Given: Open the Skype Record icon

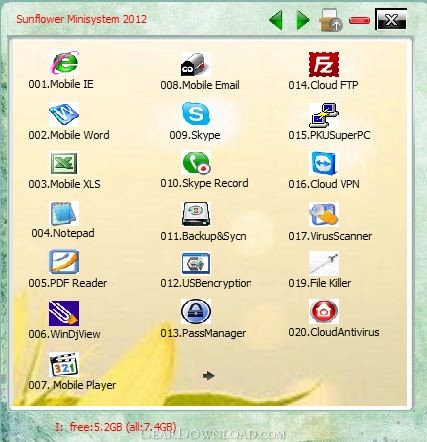Looking at the screenshot, I should [196, 163].
